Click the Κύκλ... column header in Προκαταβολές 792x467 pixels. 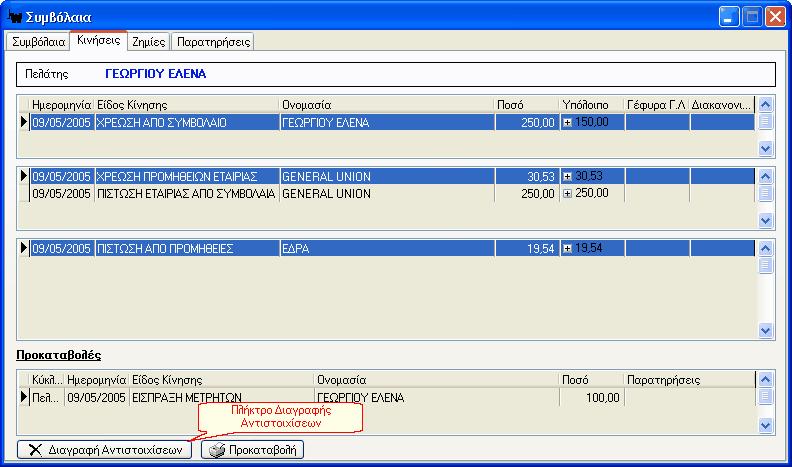[x=47, y=380]
